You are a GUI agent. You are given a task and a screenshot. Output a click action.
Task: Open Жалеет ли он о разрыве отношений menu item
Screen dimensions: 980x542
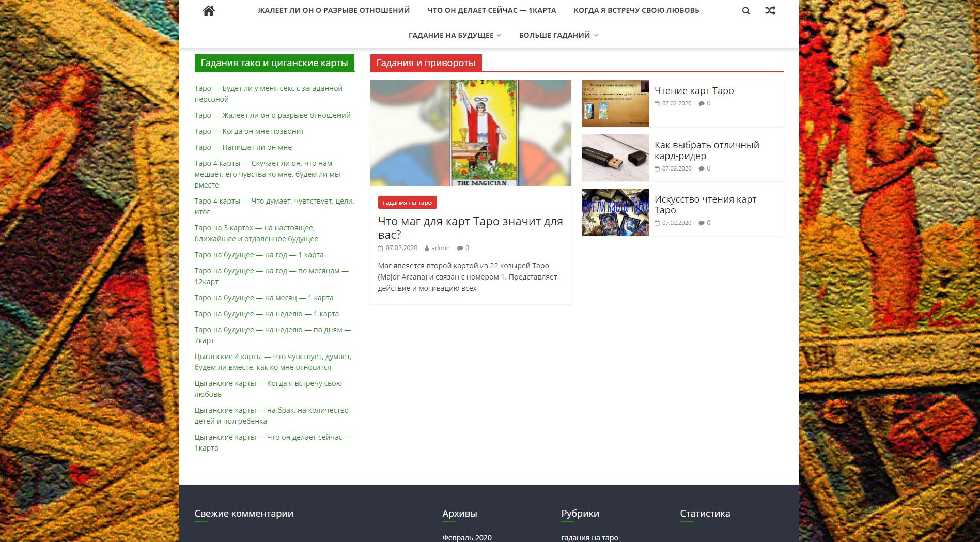coord(334,10)
